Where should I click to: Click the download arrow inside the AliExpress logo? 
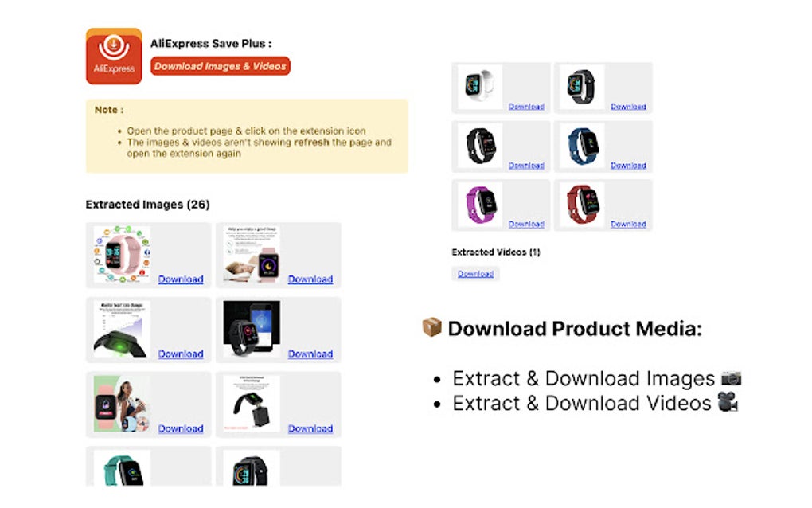(114, 46)
